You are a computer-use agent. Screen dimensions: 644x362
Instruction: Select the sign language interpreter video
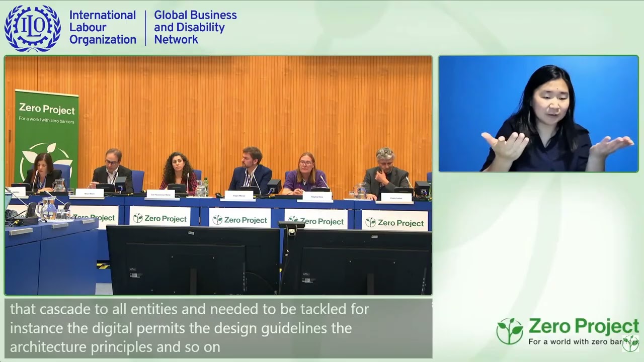(538, 114)
